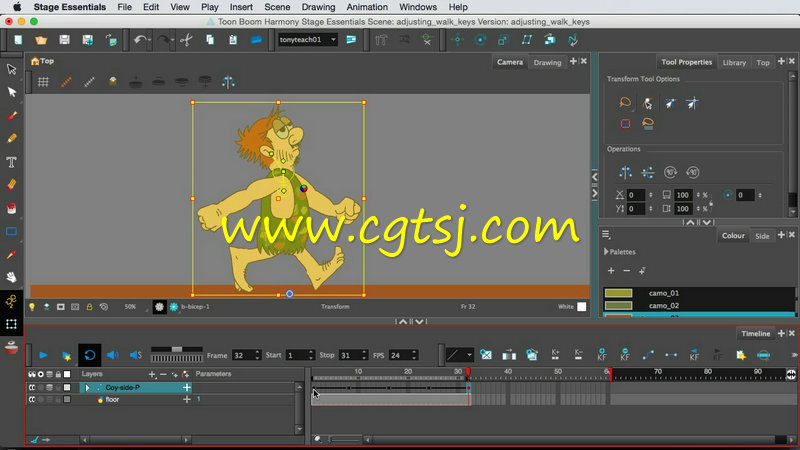Click the Rotate tool in top toolbar
This screenshot has width=800, height=450.
point(480,40)
